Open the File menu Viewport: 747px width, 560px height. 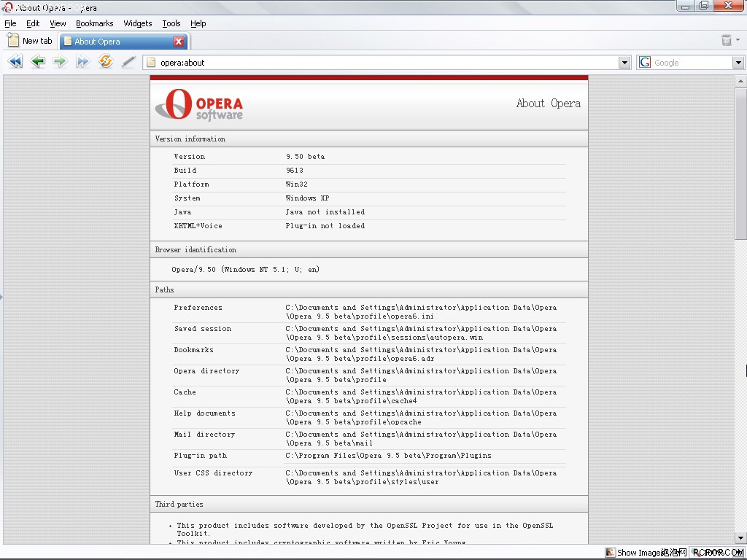tap(10, 23)
